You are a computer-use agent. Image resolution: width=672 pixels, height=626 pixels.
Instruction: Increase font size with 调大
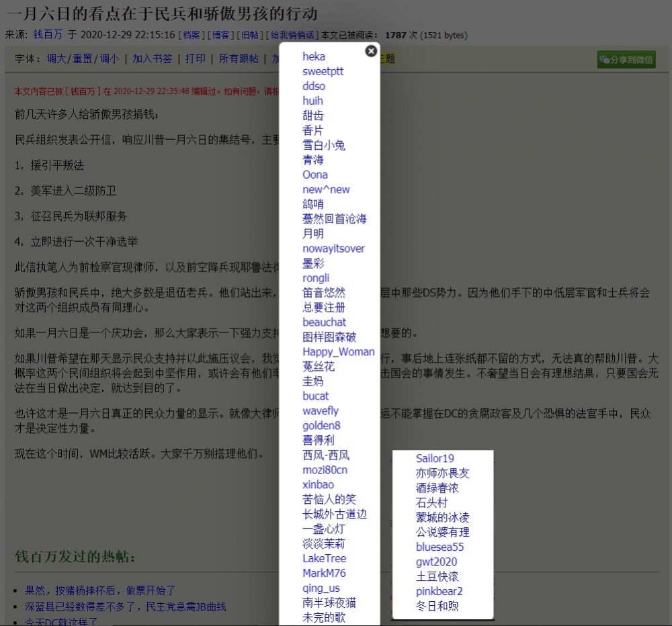(x=56, y=58)
